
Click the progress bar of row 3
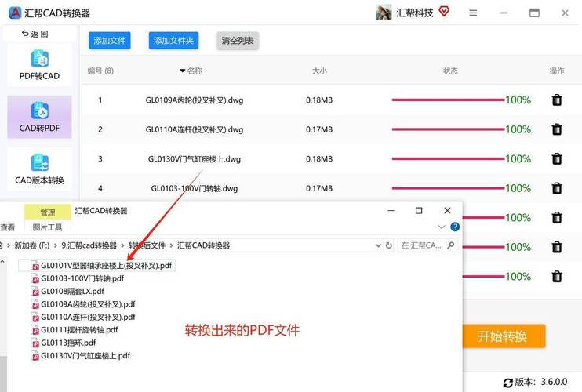pyautogui.click(x=449, y=158)
